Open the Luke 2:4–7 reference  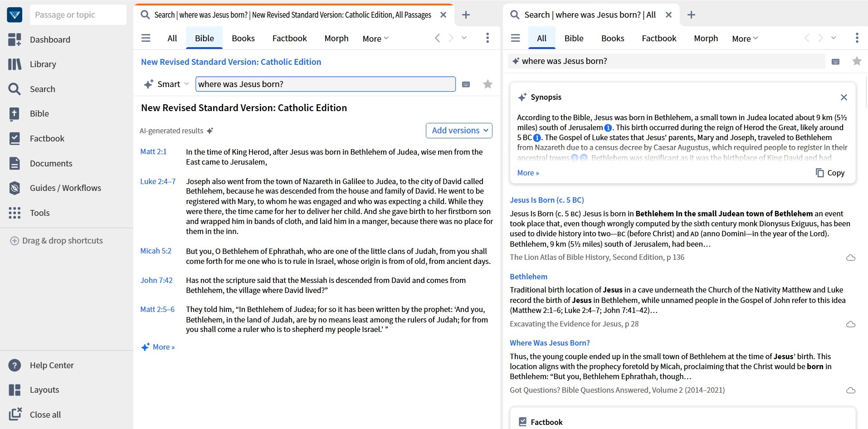point(158,181)
